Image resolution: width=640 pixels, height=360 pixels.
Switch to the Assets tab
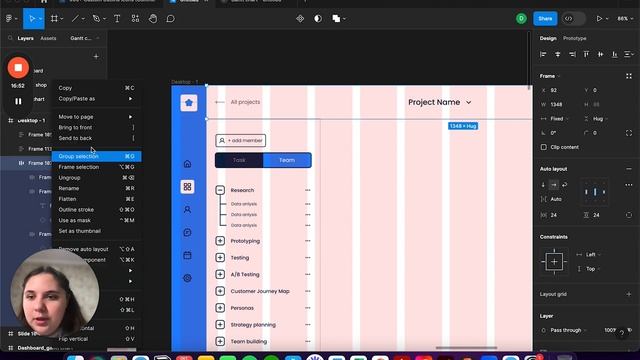click(x=48, y=38)
